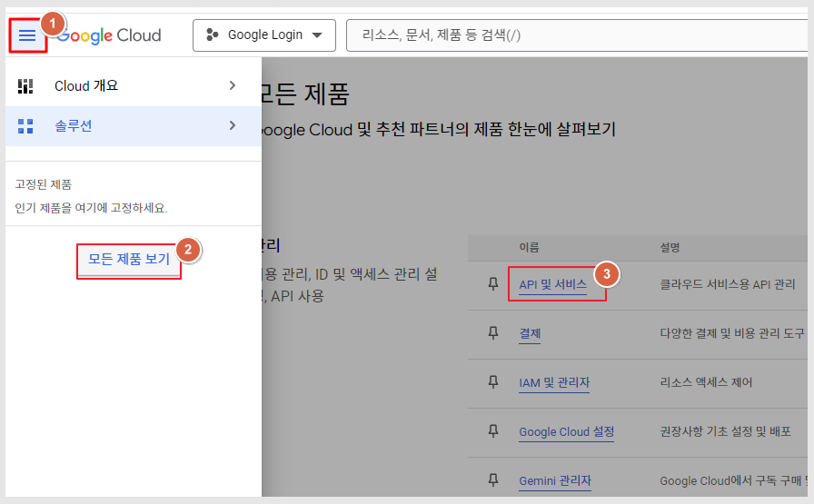Click the 권장사항 기초 설정 및 배포 description
814x504 pixels.
pyautogui.click(x=725, y=432)
